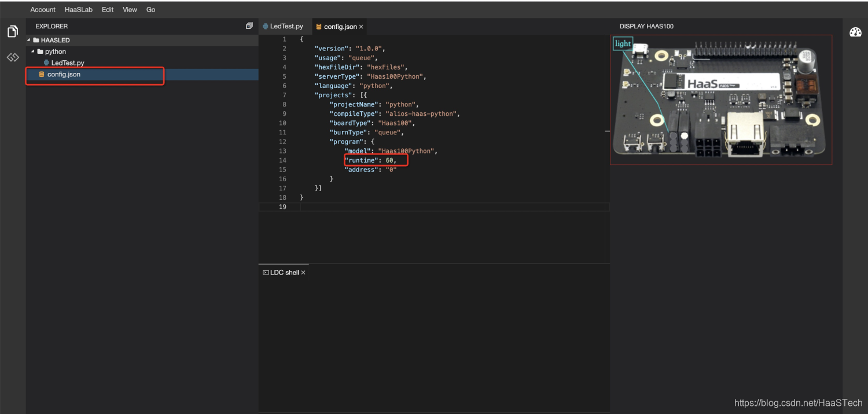The image size is (868, 414).
Task: Collapse all folders icon in Explorer header
Action: (249, 26)
